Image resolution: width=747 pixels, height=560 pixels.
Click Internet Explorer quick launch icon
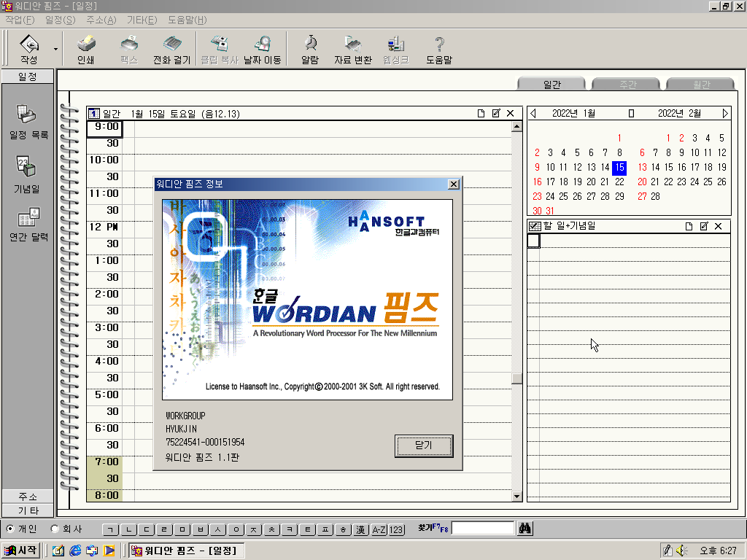pos(75,551)
